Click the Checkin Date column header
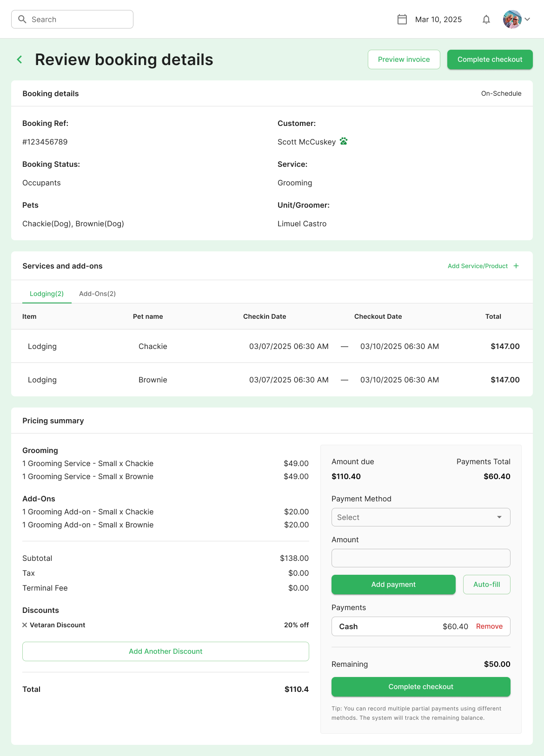This screenshot has height=756, width=544. 265,316
